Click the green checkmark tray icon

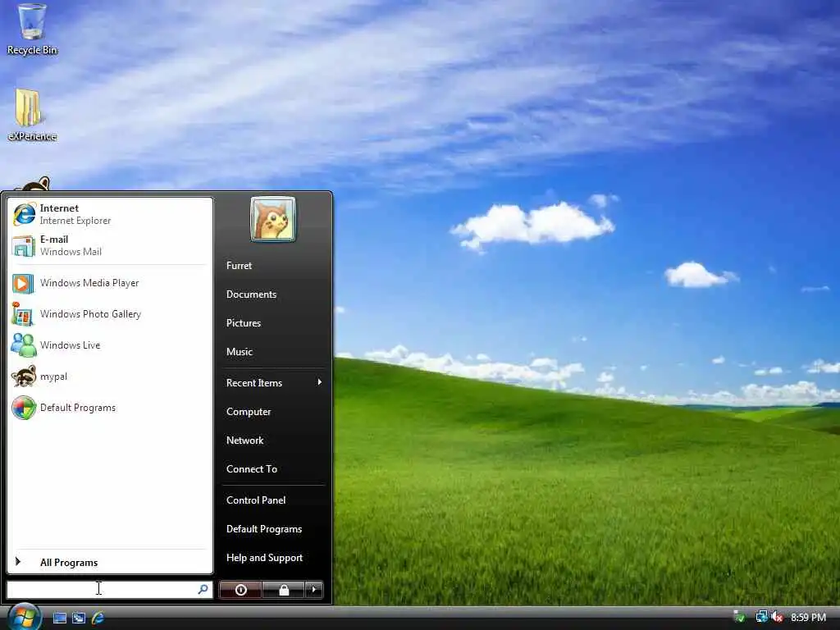(739, 617)
